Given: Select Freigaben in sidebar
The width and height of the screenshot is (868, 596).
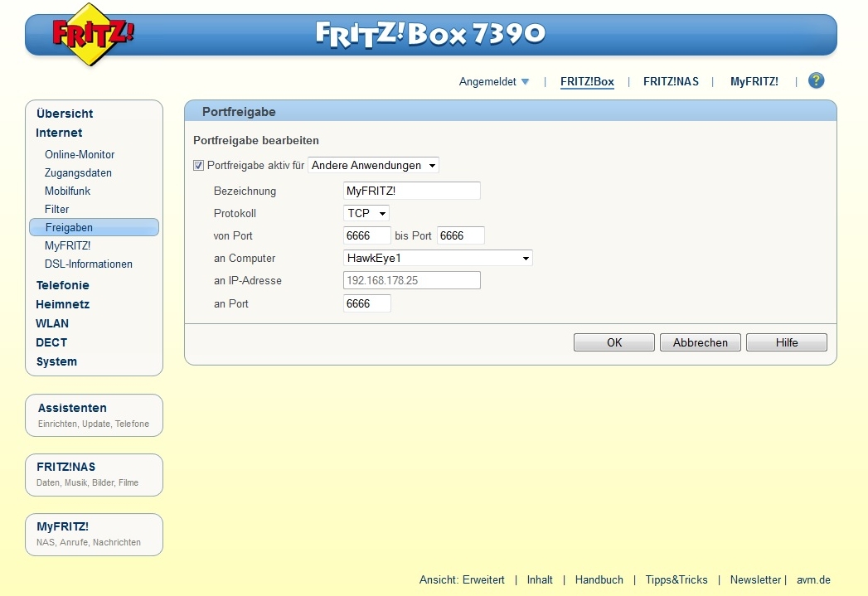Looking at the screenshot, I should pyautogui.click(x=95, y=227).
